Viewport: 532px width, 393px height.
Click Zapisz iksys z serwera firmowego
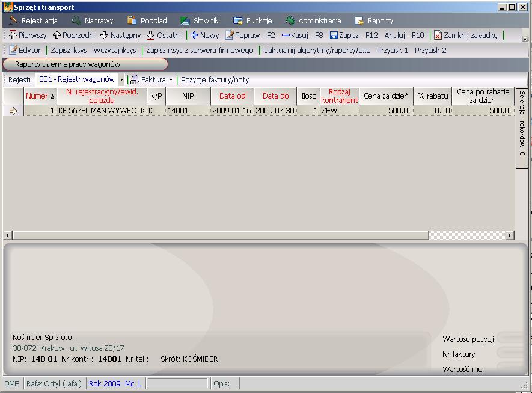200,51
